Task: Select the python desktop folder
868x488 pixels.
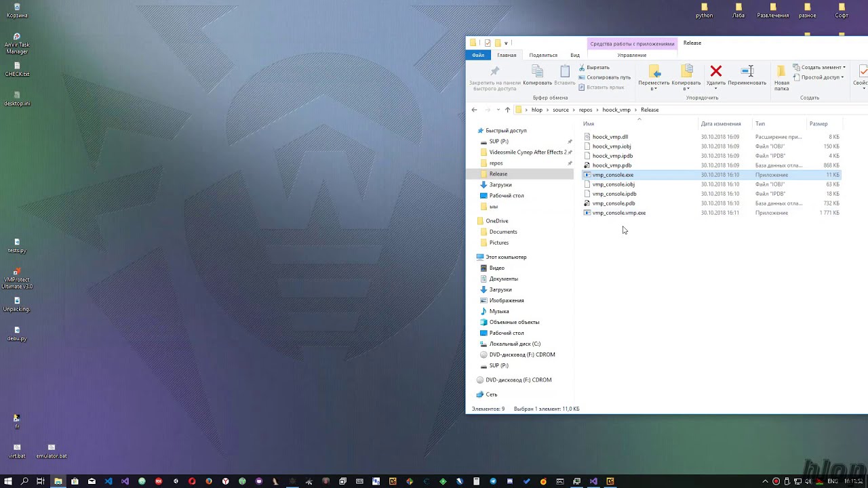Action: point(704,10)
